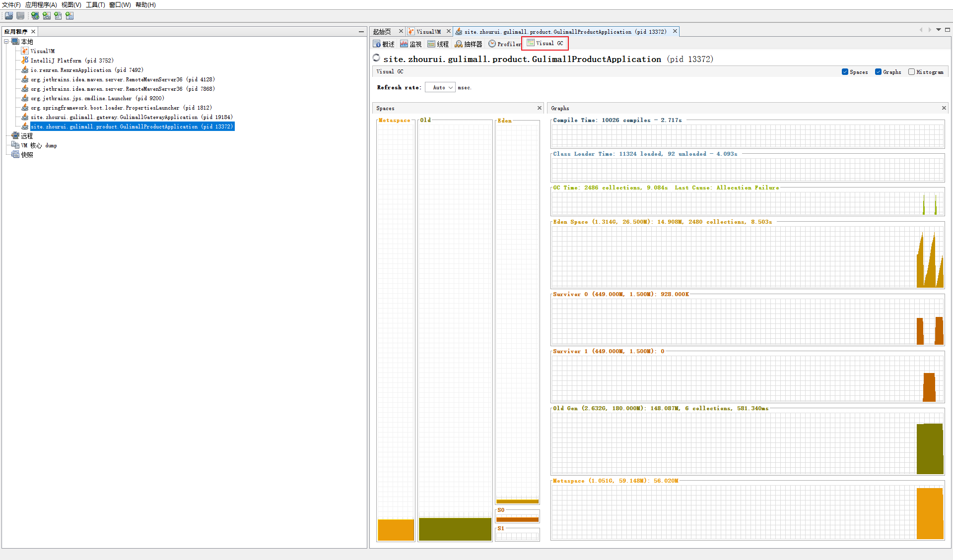The image size is (953, 560).
Task: Uncheck the Graphs checkbox
Action: pos(878,72)
